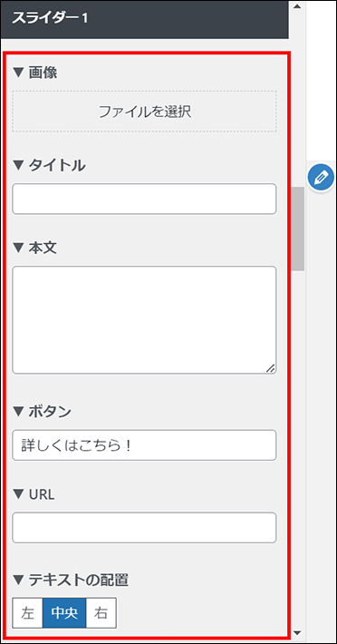The image size is (337, 644).
Task: Select 右 text alignment
Action: [101, 613]
